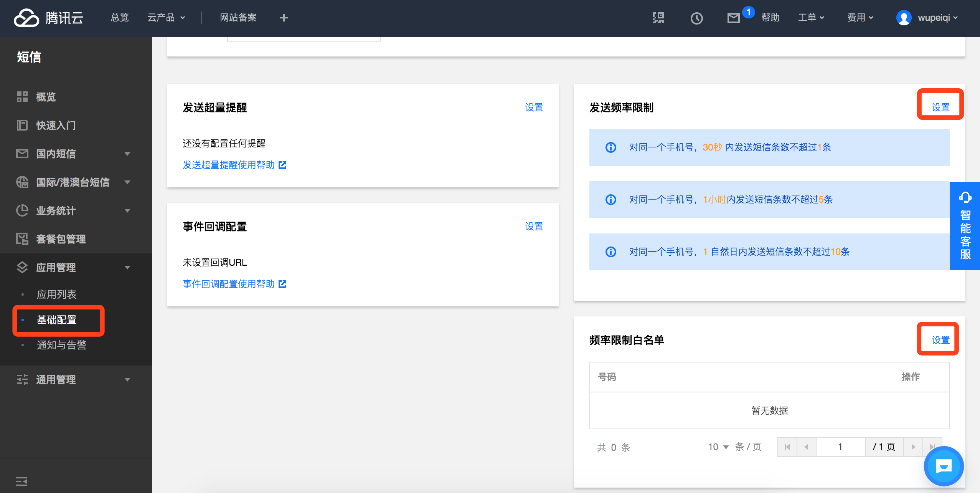
Task: Open the 智能客服 support panel
Action: (965, 226)
